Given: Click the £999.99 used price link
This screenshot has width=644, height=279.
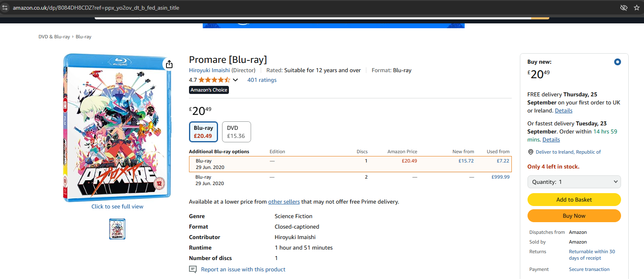Looking at the screenshot, I should (x=501, y=177).
